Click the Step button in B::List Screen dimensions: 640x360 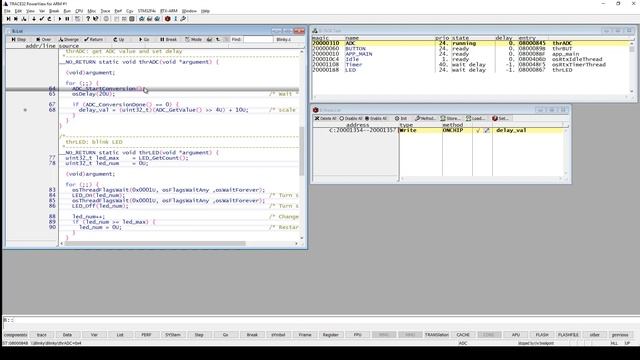[x=19, y=40]
